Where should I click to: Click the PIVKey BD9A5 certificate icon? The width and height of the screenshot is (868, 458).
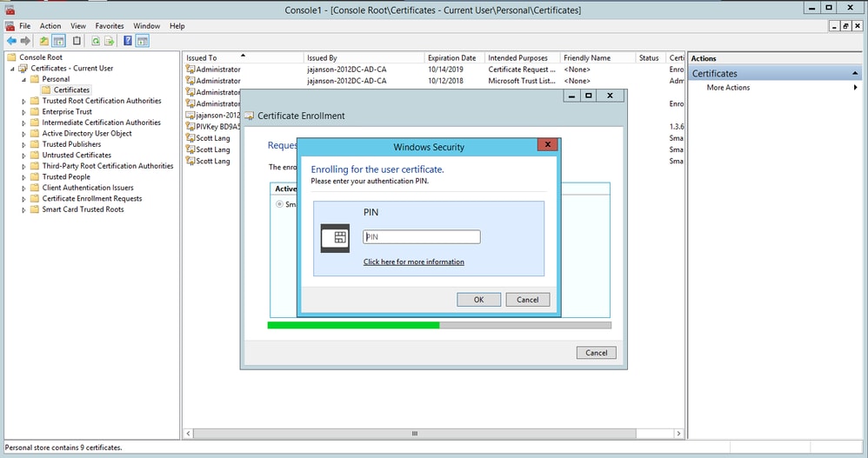point(190,127)
